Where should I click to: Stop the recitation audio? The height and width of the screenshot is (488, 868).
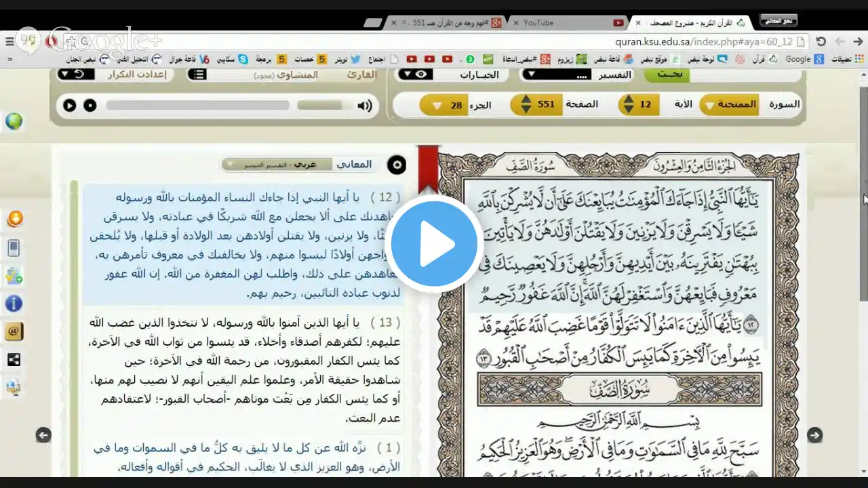[x=90, y=105]
